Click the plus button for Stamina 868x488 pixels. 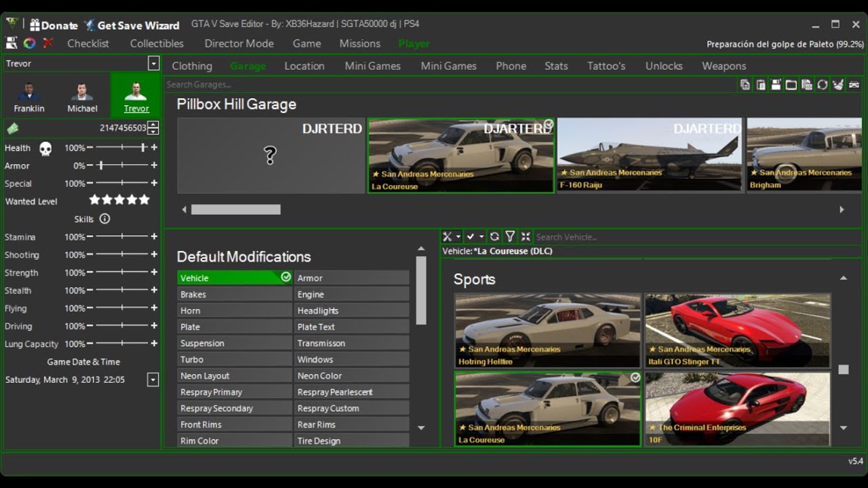(154, 237)
